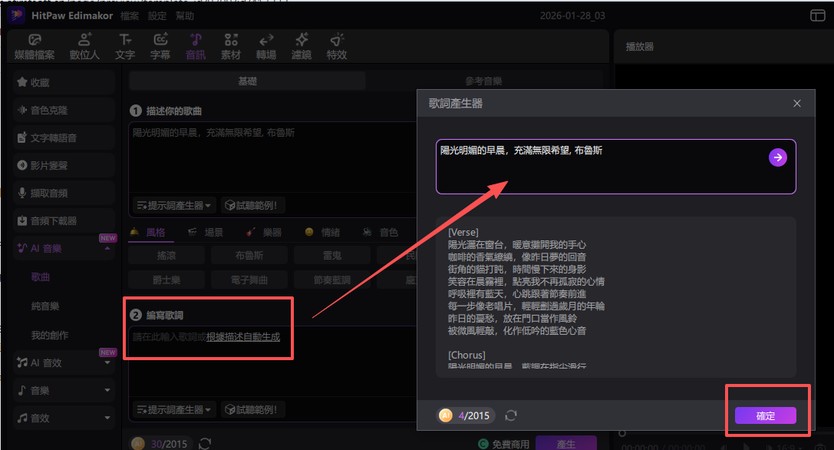The width and height of the screenshot is (834, 450).
Task: Close the 歌詞產生器 dialog
Action: [797, 103]
